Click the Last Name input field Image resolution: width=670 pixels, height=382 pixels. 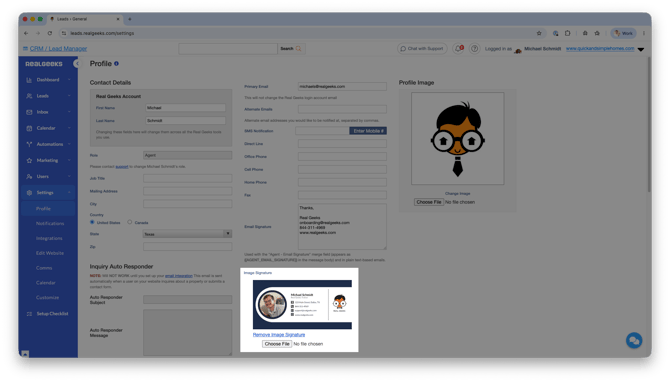(x=185, y=120)
